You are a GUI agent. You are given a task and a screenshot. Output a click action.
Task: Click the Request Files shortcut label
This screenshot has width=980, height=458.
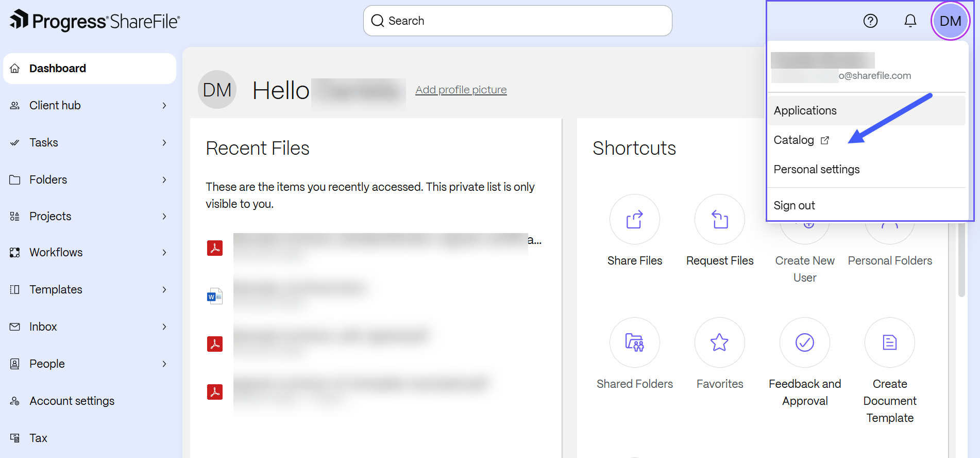tap(720, 261)
